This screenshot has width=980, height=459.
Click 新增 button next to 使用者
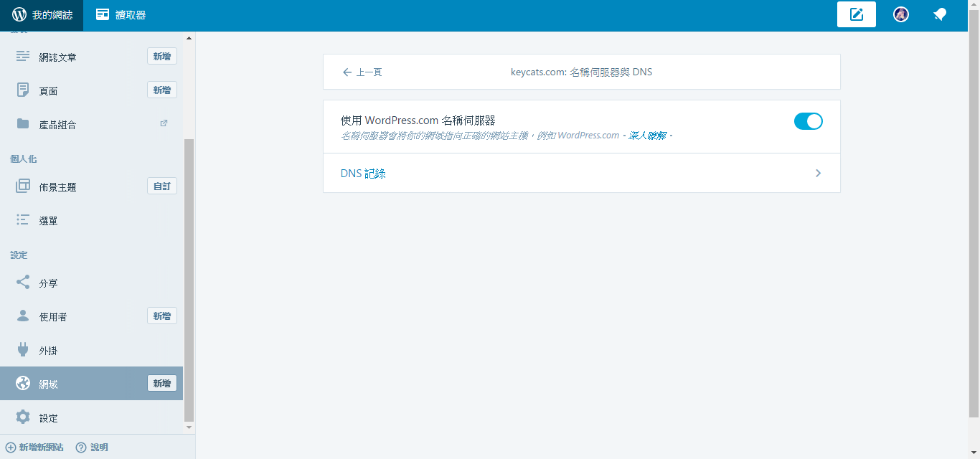[162, 316]
